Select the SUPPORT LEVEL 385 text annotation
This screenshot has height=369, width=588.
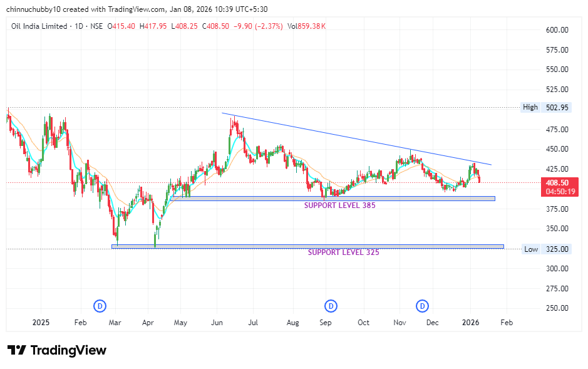pos(340,205)
